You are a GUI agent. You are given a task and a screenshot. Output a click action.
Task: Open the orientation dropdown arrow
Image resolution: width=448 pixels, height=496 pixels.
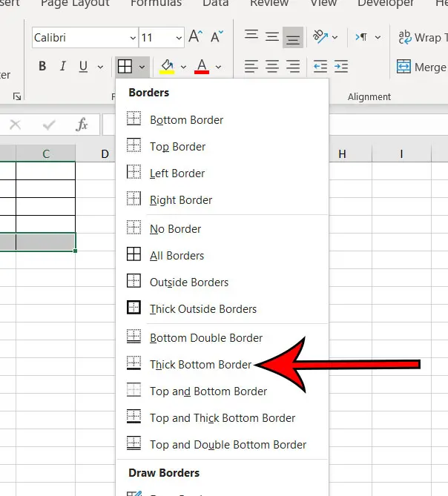click(x=335, y=37)
